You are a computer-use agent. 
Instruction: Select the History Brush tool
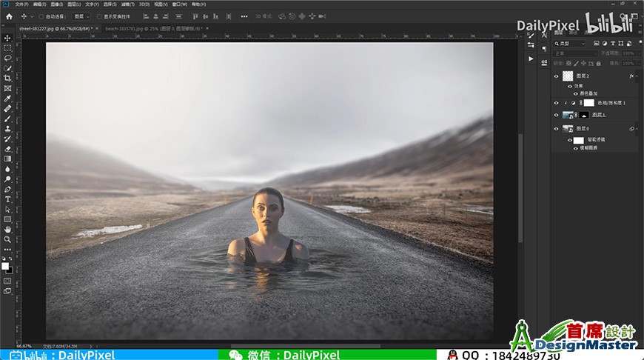click(x=7, y=139)
